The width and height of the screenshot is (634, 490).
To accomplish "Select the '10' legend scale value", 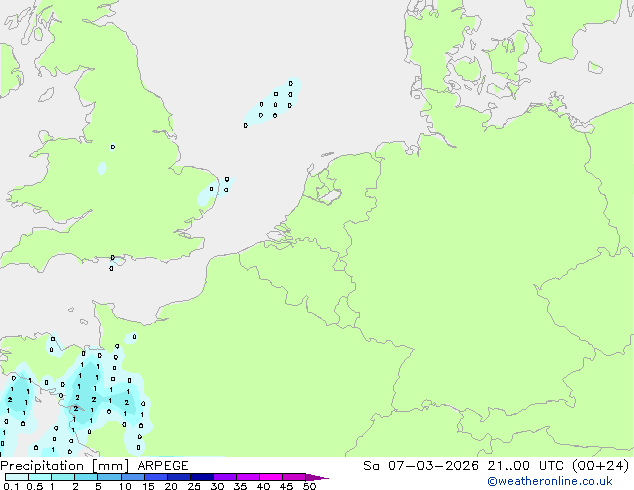I will point(125,486).
